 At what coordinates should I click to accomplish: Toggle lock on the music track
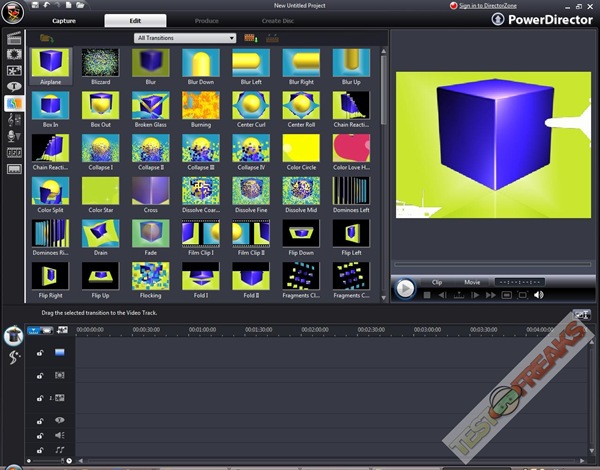39,451
